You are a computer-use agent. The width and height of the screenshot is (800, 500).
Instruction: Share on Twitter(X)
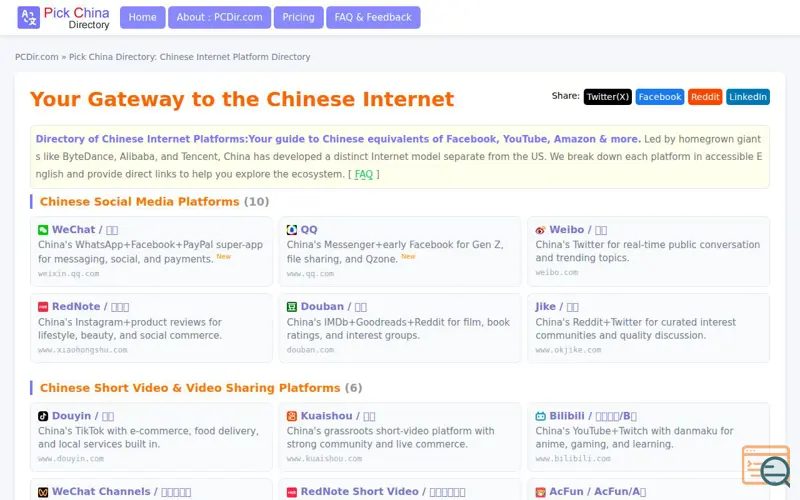pos(608,97)
